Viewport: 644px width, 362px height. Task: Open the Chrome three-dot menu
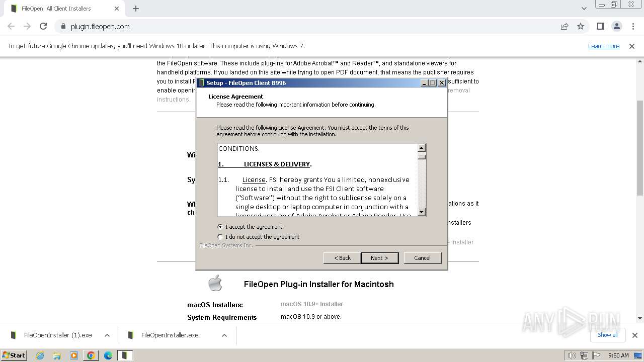pos(632,27)
